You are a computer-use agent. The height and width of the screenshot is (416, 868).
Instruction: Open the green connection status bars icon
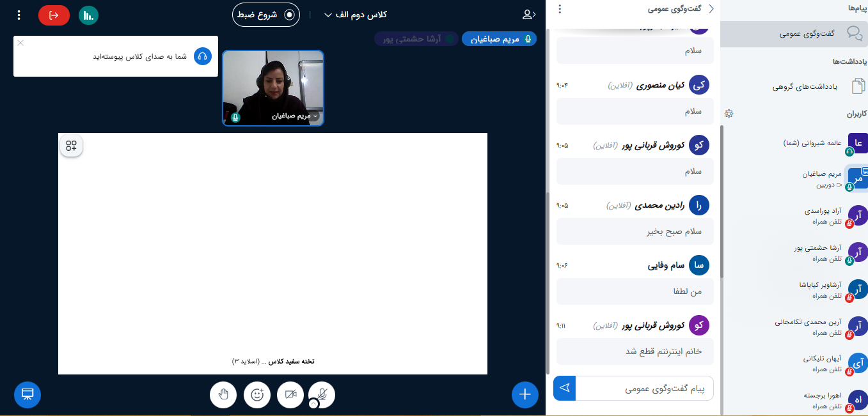point(89,15)
